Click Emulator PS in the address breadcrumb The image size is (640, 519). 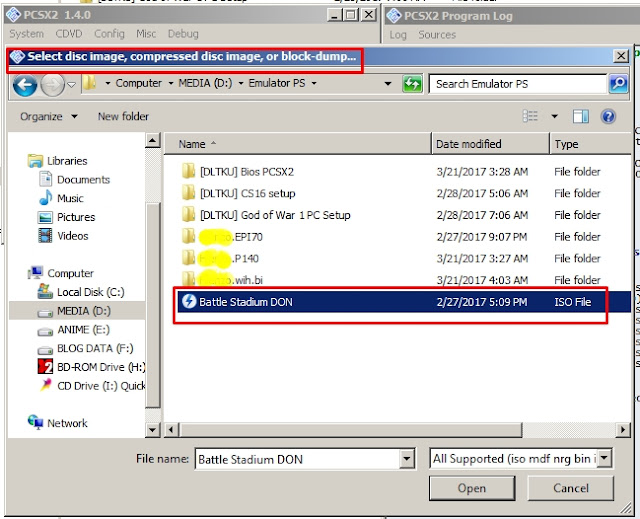[277, 83]
